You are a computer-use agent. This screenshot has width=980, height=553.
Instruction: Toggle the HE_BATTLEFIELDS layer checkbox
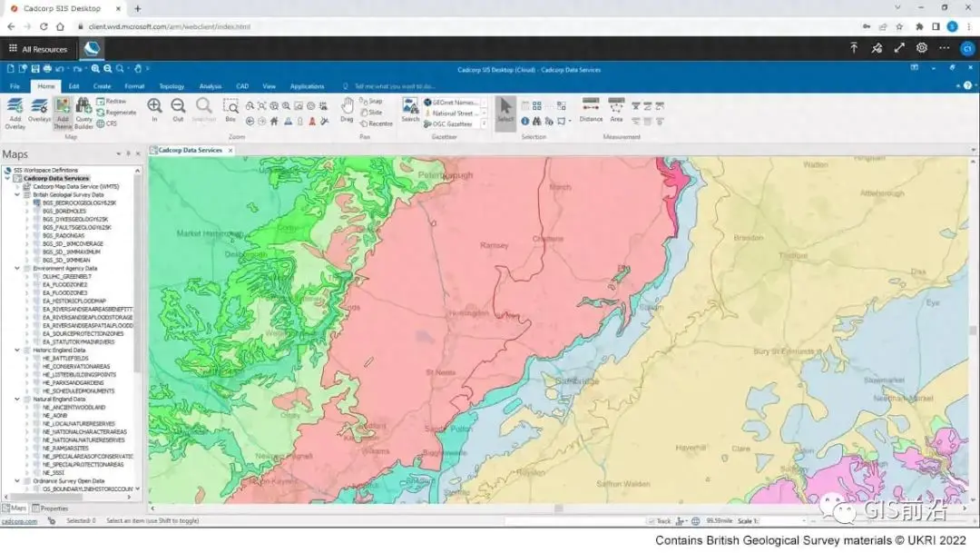click(38, 358)
